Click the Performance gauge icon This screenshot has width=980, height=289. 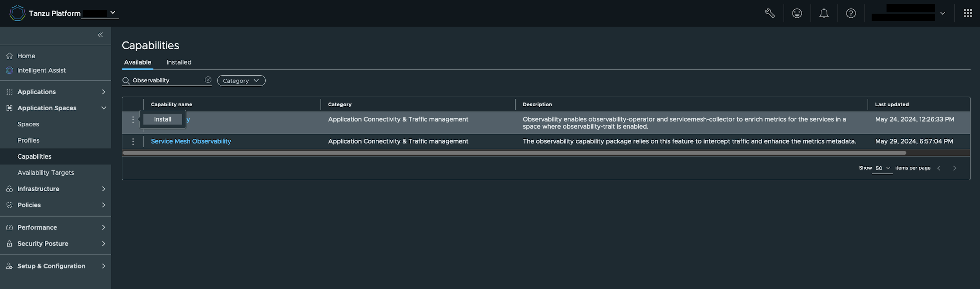tap(10, 227)
